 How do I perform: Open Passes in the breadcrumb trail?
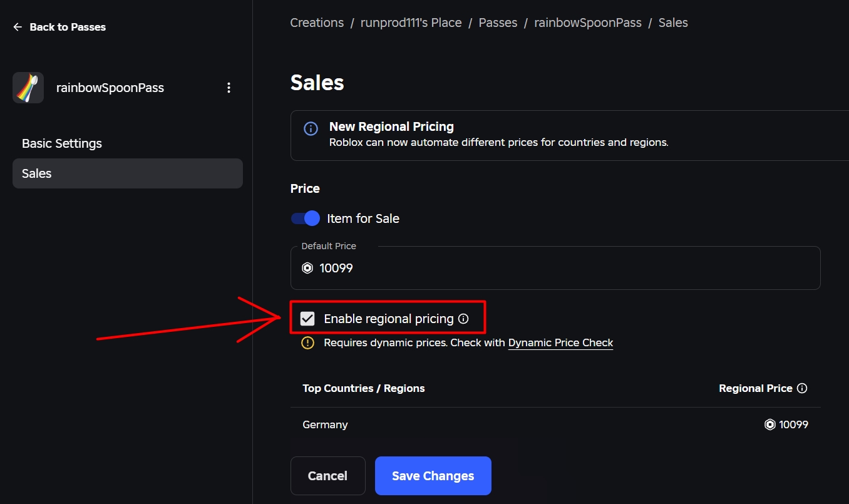(x=498, y=23)
